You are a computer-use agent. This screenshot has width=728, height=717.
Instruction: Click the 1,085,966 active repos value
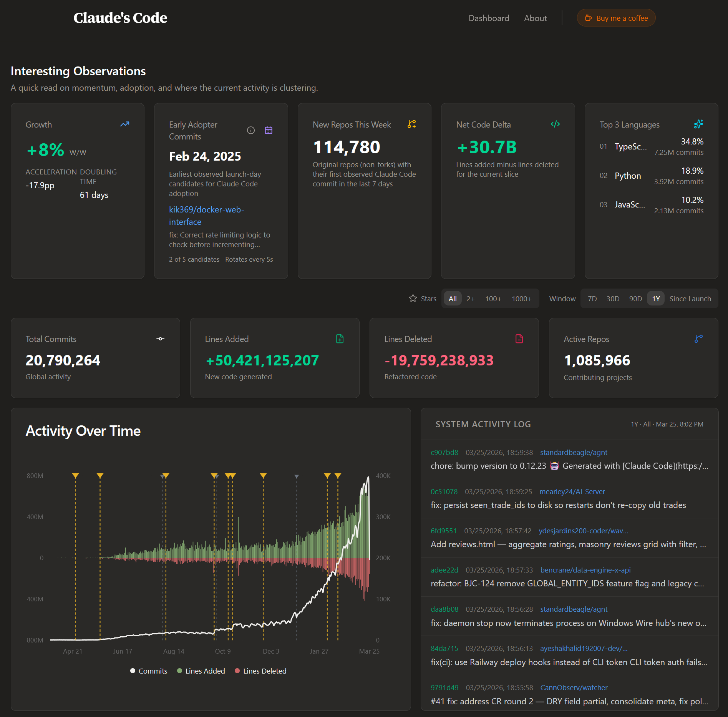point(597,360)
